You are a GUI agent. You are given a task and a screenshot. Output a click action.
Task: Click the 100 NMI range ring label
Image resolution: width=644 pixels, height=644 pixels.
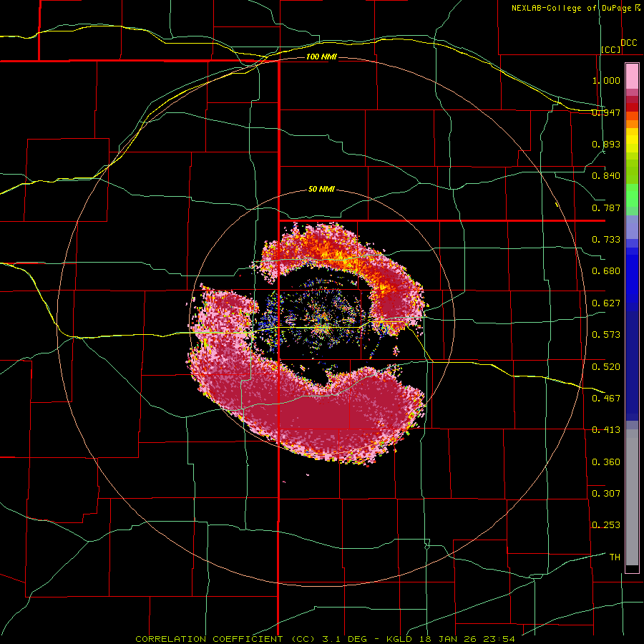click(x=321, y=57)
